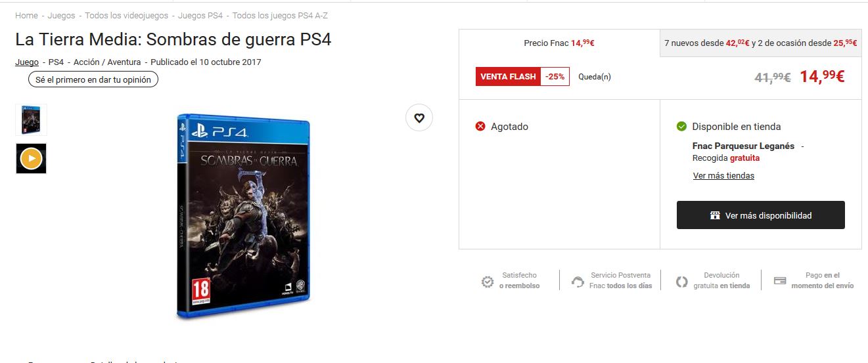868x363 pixels.
Task: Play the product video thumbnail
Action: 31,158
